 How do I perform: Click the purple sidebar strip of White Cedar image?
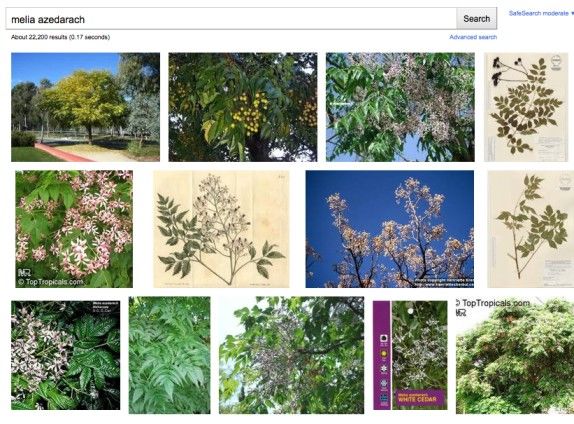pos(381,355)
